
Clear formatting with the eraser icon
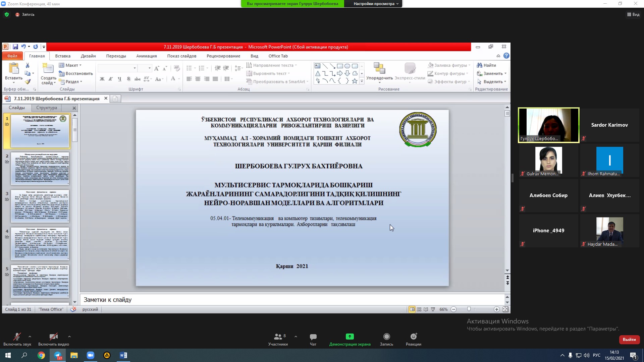(x=177, y=68)
